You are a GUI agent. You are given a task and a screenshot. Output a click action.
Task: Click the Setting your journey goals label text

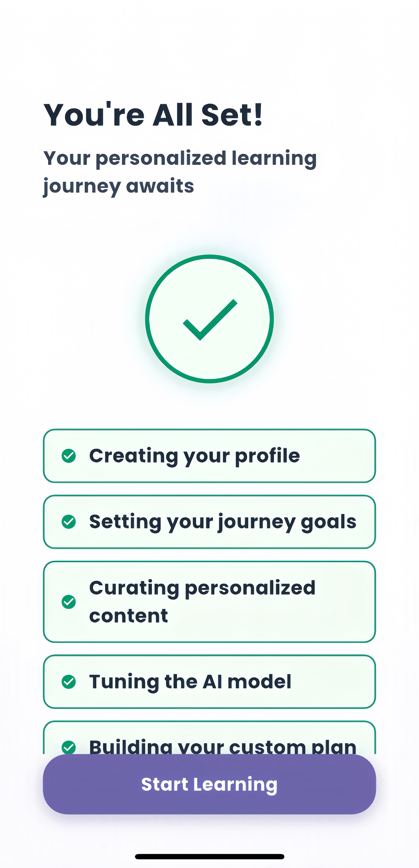223,522
